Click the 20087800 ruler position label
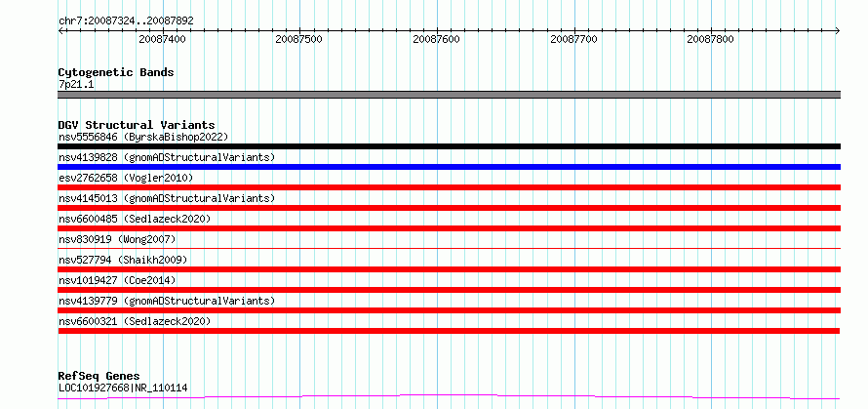This screenshot has width=868, height=409. pyautogui.click(x=710, y=39)
